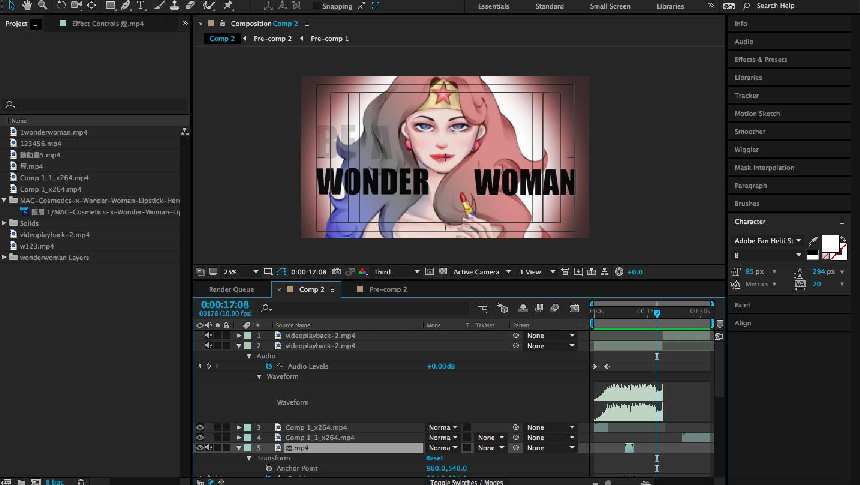Toggle visibility eye of Comp 1_x264.mp4 layer
Viewport: 860px width, 485px height.
[200, 427]
